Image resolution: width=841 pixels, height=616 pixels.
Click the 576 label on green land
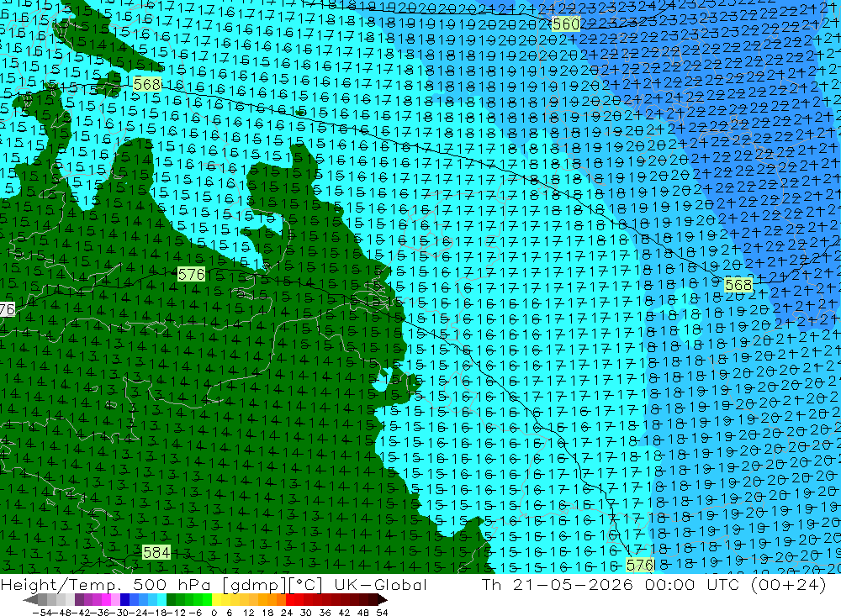pos(192,275)
